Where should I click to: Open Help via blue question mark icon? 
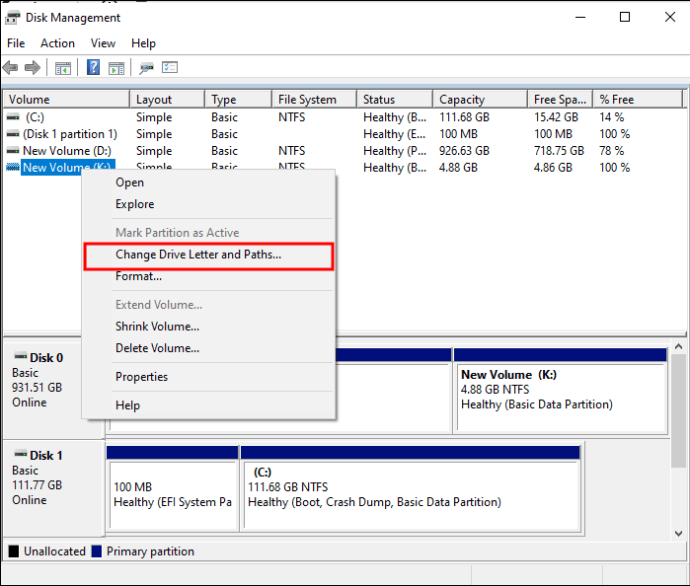[93, 68]
